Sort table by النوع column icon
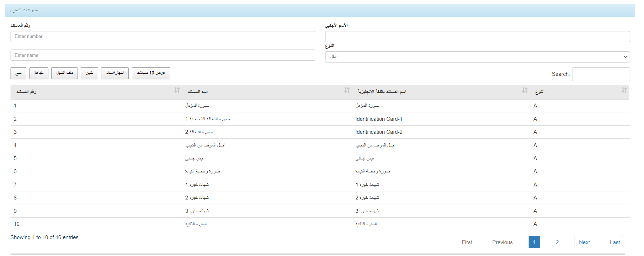This screenshot has width=644, height=256. (624, 91)
